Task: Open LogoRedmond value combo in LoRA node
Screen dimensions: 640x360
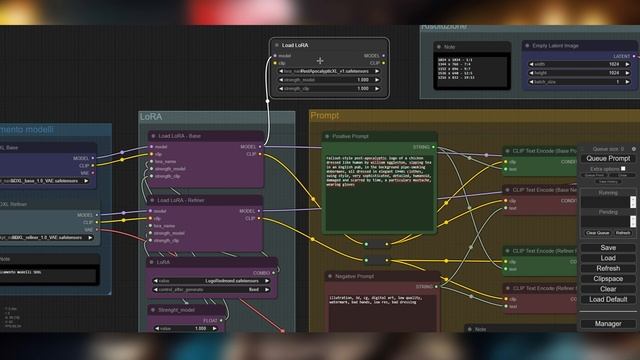Action: click(x=211, y=281)
